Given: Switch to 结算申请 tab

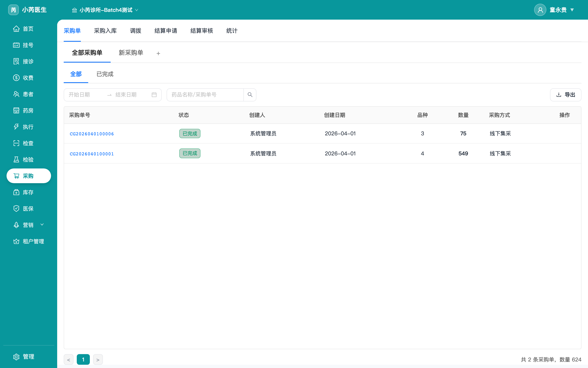Looking at the screenshot, I should [x=166, y=31].
